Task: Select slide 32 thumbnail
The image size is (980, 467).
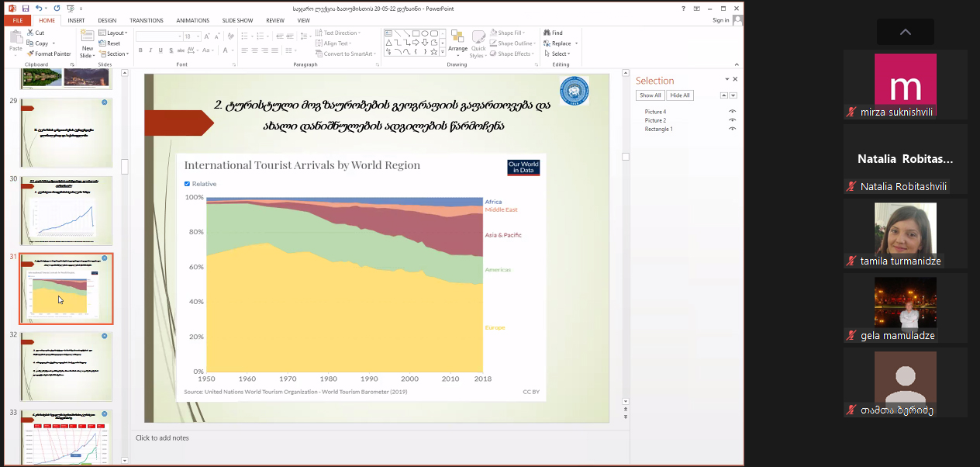Action: (66, 366)
